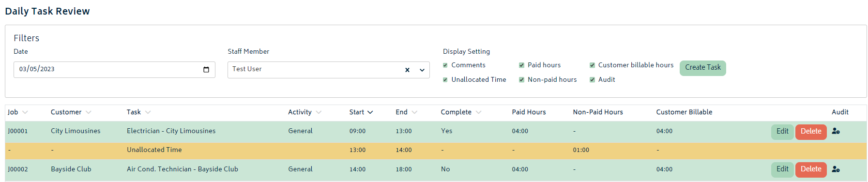Click the Audit column header

pyautogui.click(x=840, y=112)
